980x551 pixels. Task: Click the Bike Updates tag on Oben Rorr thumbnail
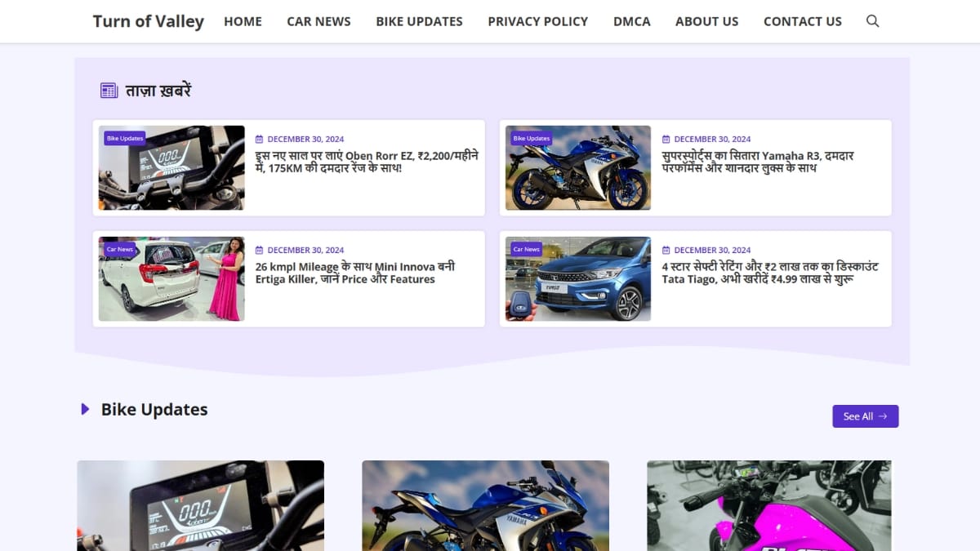(125, 139)
